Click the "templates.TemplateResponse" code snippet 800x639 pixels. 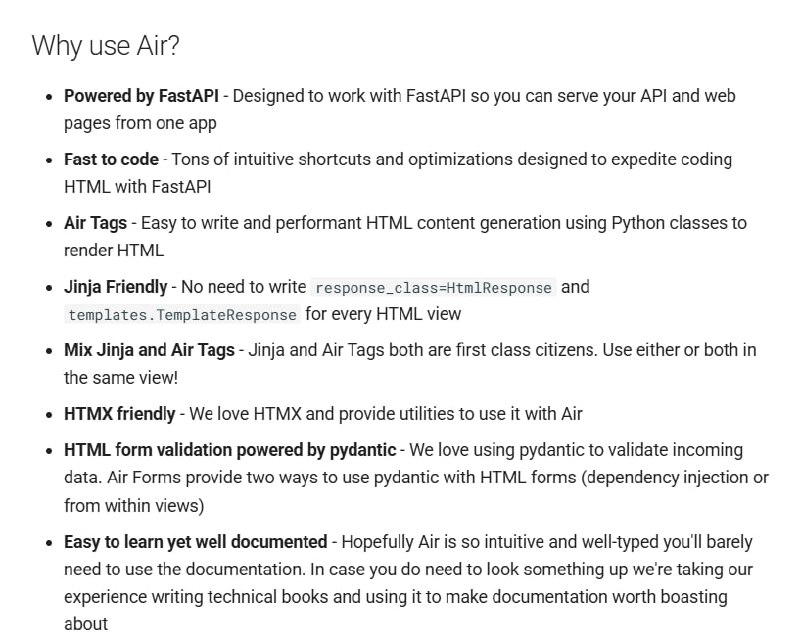(x=182, y=315)
